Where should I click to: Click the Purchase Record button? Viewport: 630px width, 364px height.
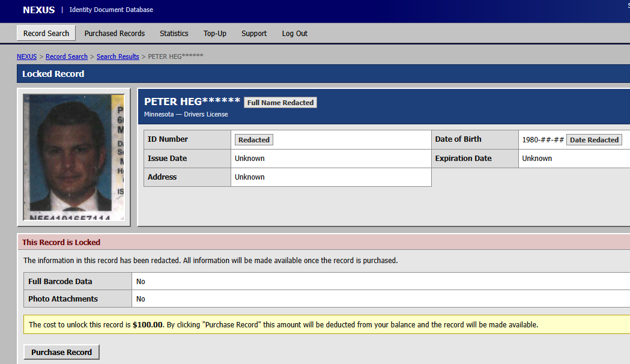click(x=61, y=352)
